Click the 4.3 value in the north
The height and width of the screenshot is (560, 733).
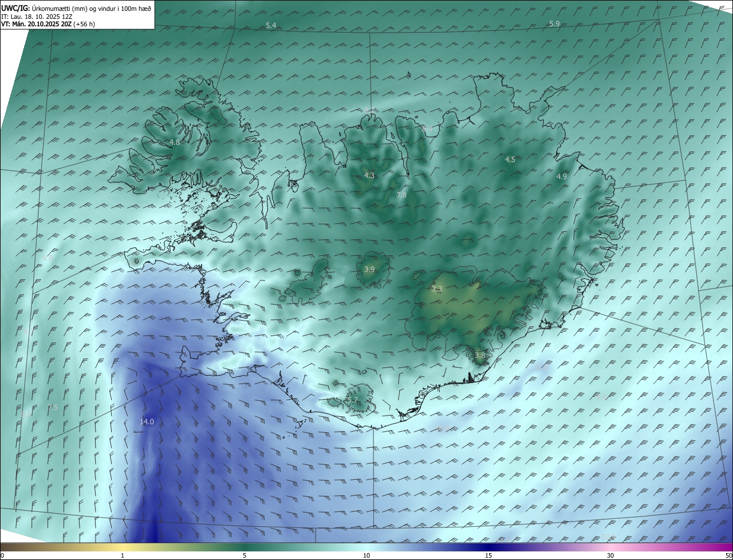[369, 175]
